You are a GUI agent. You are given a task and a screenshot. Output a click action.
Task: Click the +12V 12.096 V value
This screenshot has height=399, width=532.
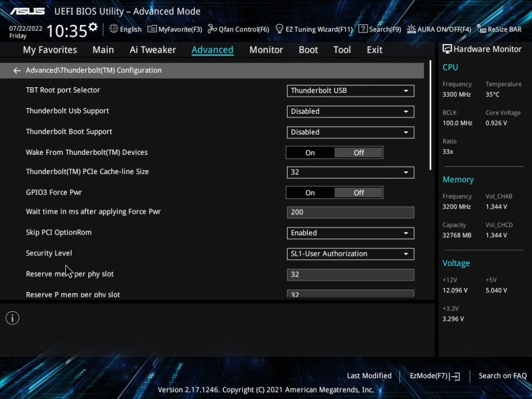click(455, 290)
